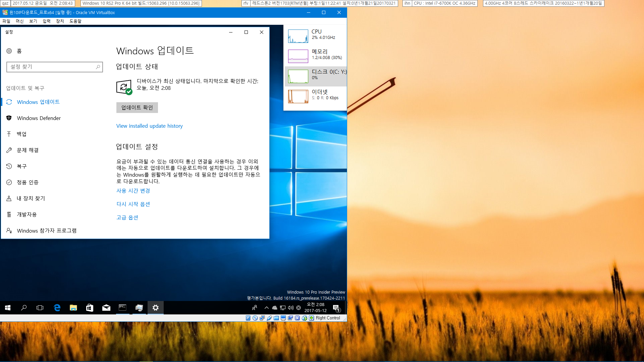Click VirtualBox hard disk status icon
Screen dimensions: 644x362
tap(248, 318)
